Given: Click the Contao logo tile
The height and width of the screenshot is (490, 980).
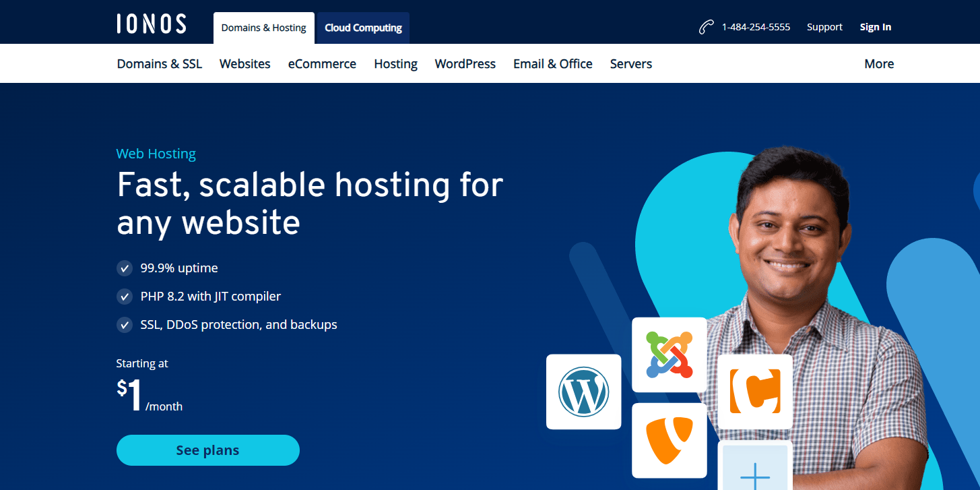Looking at the screenshot, I should pos(754,392).
